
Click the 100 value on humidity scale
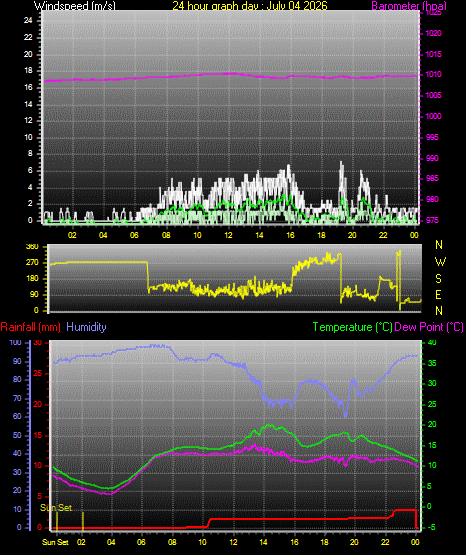(x=15, y=342)
